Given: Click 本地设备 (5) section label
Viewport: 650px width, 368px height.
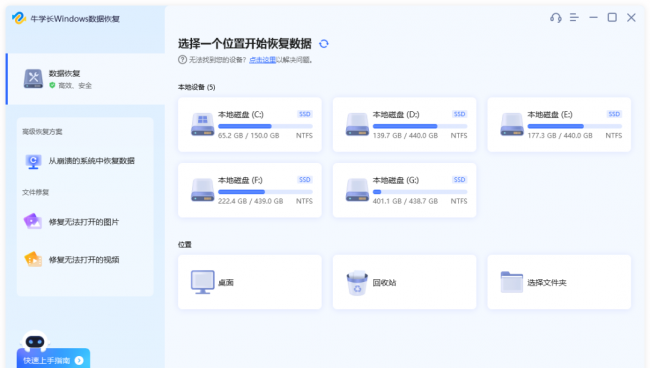Looking at the screenshot, I should click(x=196, y=87).
